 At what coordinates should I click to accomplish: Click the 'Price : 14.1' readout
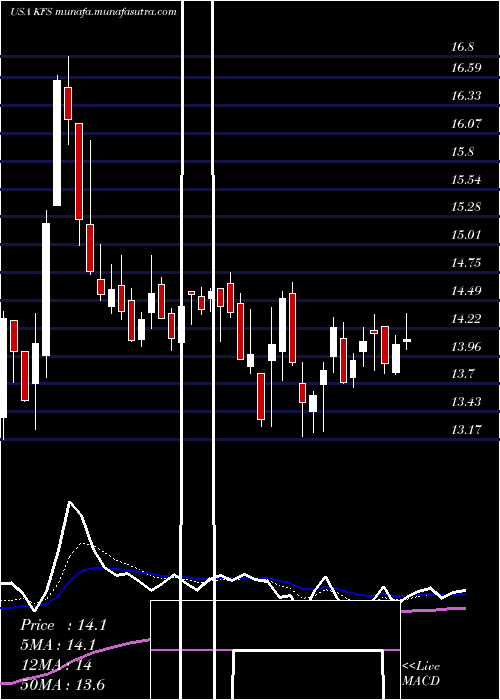pos(63,625)
